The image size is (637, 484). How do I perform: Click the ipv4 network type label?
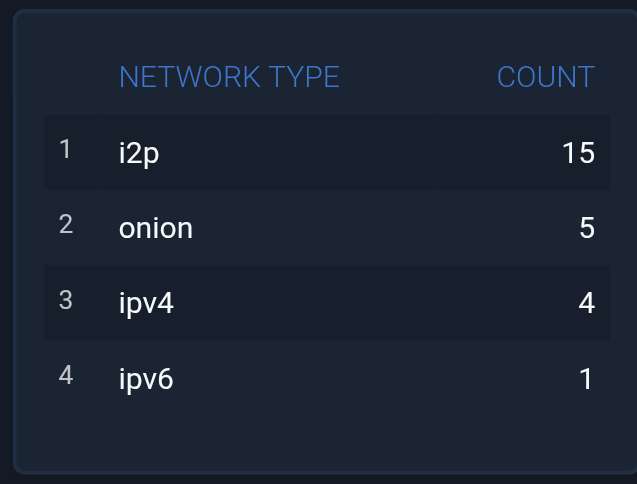click(146, 303)
